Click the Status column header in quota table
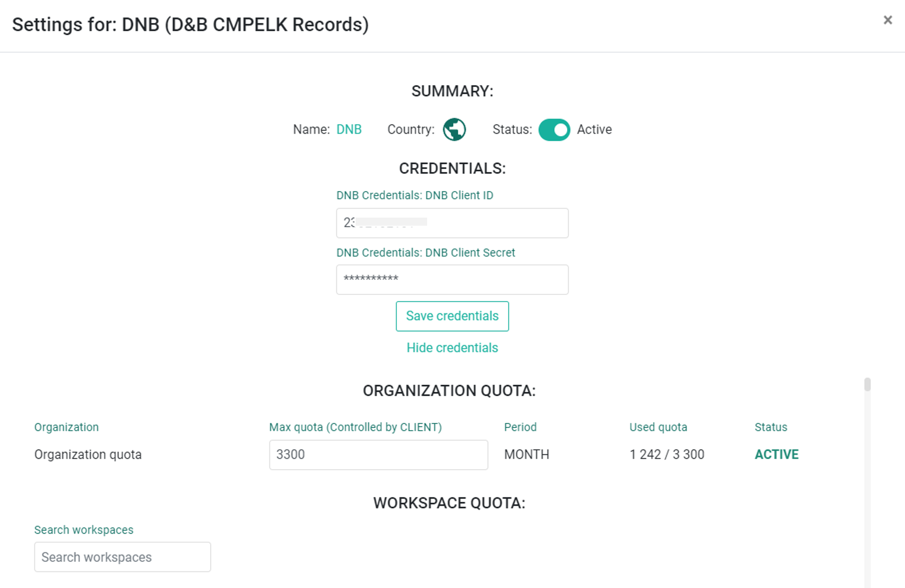905x588 pixels. tap(771, 427)
